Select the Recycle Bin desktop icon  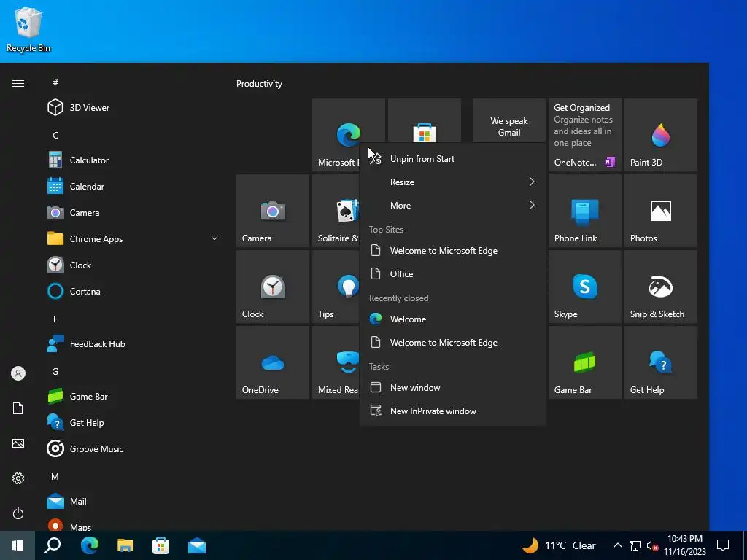tap(28, 30)
